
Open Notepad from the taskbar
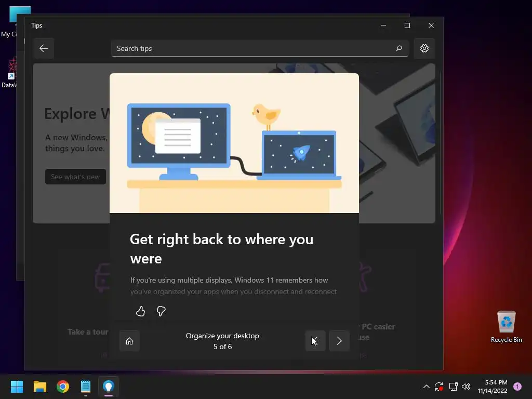[x=86, y=387]
